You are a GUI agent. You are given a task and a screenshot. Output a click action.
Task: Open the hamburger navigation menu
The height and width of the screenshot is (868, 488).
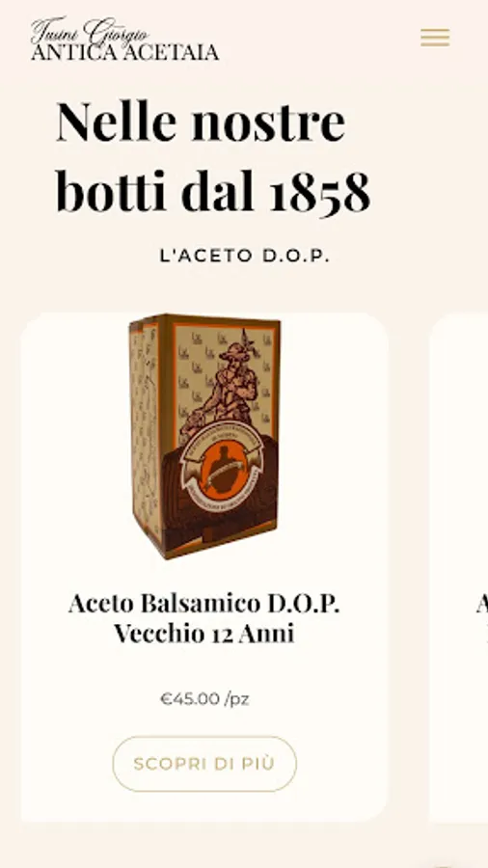[x=435, y=37]
